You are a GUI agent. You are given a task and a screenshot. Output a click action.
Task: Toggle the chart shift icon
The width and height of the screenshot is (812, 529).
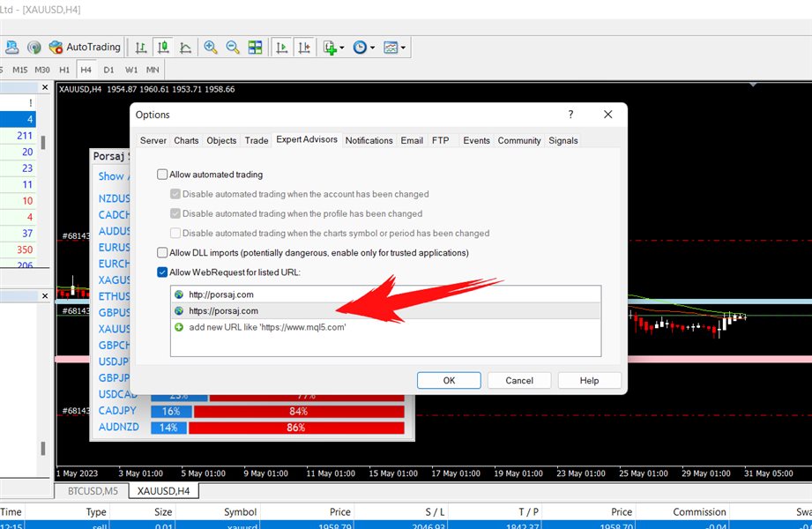[304, 48]
